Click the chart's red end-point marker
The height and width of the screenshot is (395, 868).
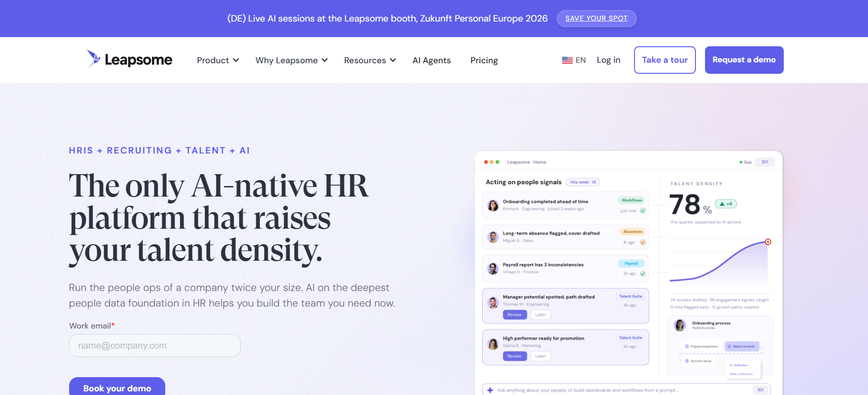pos(768,242)
